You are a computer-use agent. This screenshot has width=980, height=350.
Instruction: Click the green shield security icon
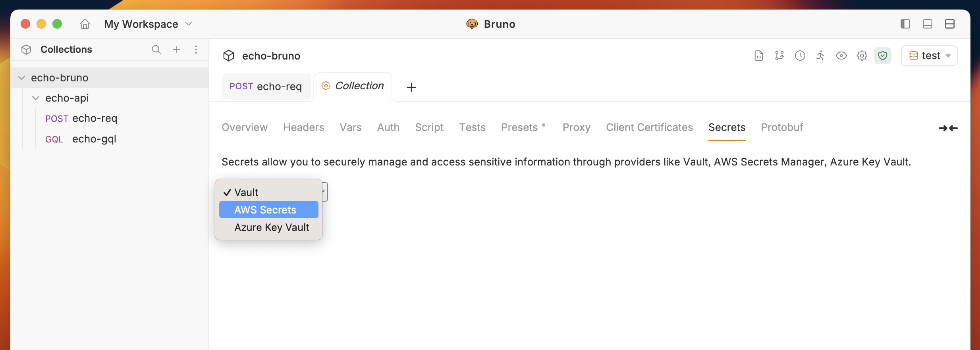[883, 56]
